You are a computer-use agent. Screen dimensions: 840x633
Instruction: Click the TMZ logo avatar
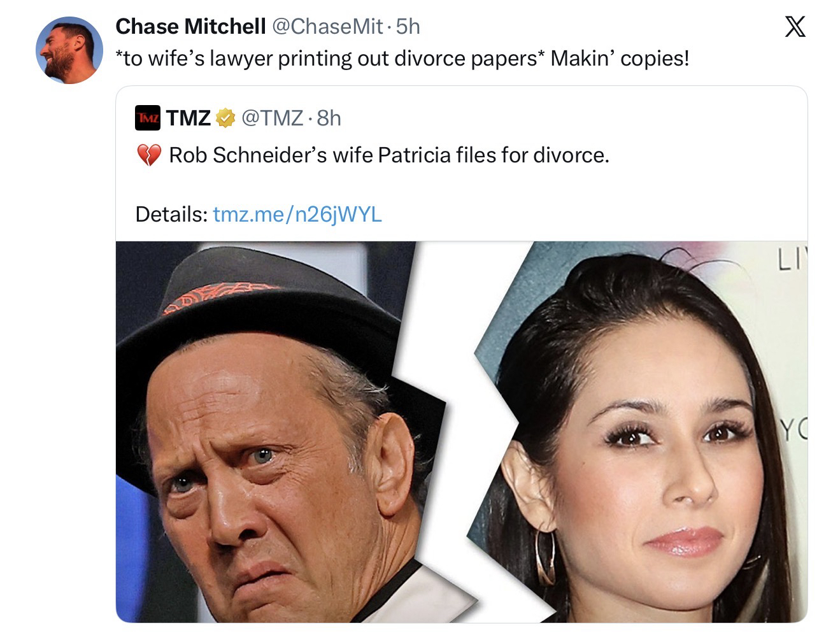click(148, 118)
